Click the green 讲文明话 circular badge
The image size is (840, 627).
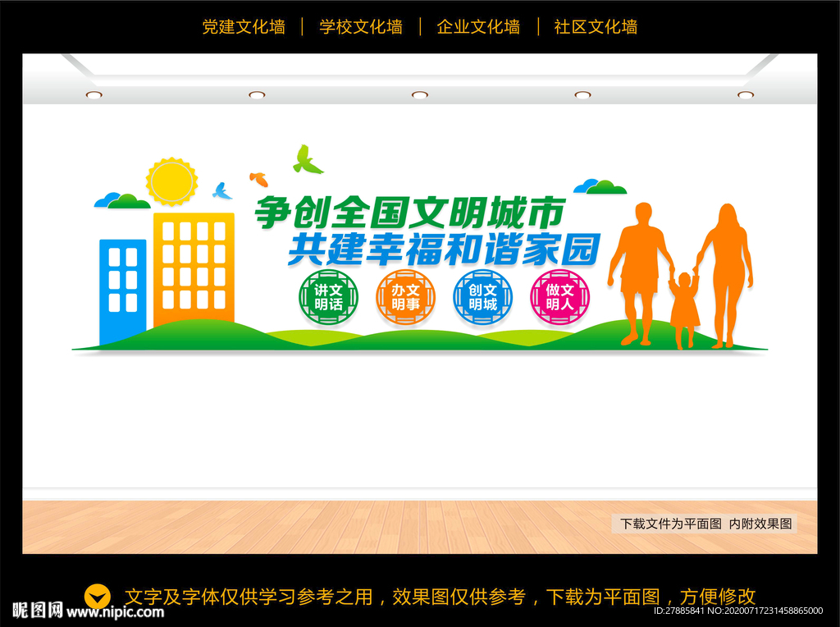(328, 297)
